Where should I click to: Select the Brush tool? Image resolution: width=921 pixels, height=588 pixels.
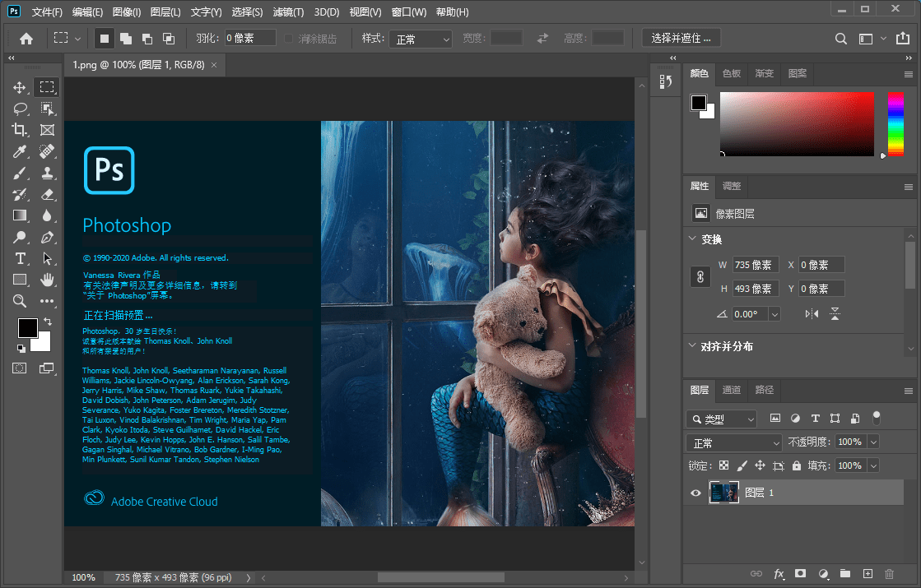pyautogui.click(x=20, y=174)
